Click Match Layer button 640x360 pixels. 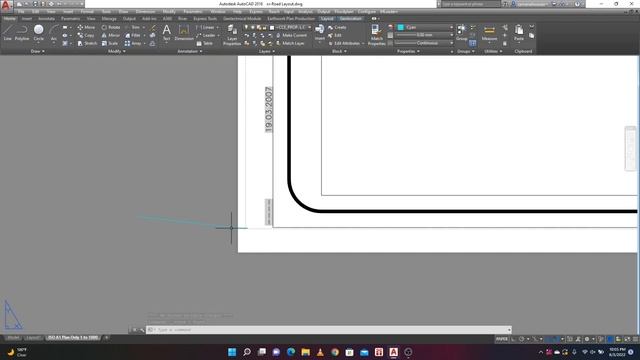coord(290,43)
